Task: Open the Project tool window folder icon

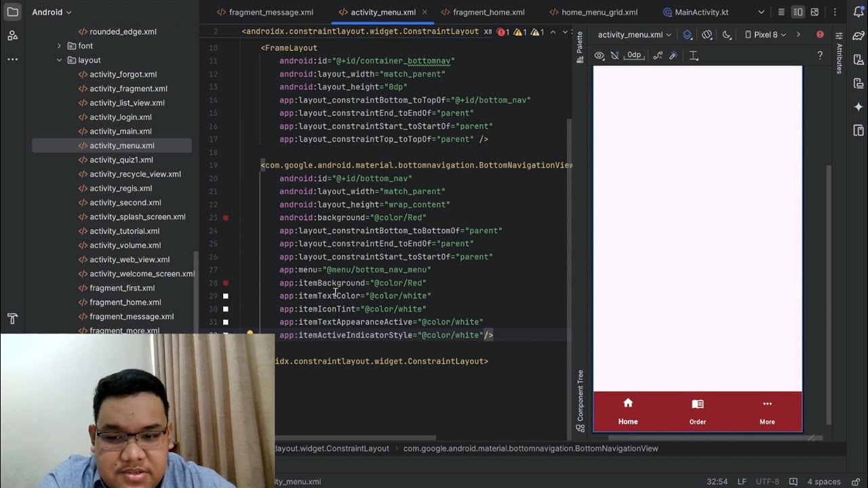Action: click(x=12, y=12)
